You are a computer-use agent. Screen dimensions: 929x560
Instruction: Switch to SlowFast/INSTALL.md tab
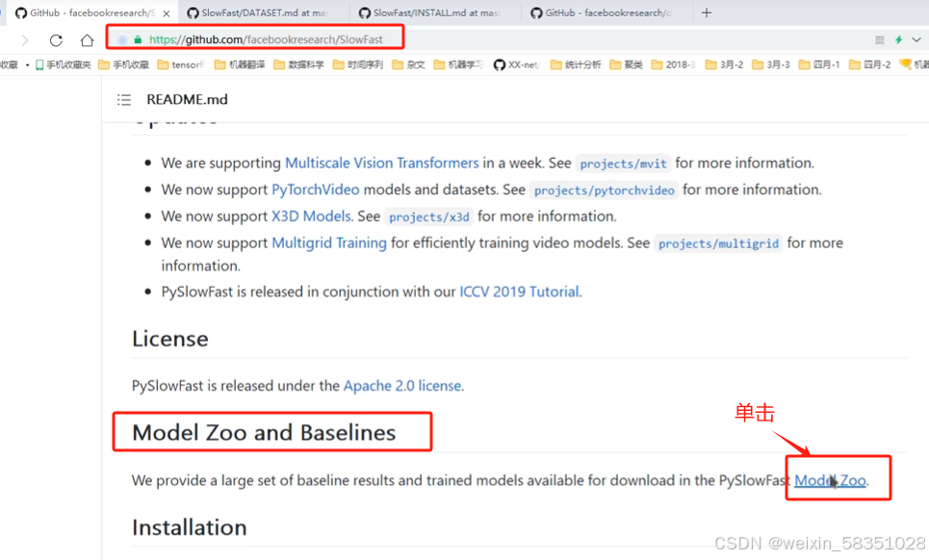pos(435,13)
